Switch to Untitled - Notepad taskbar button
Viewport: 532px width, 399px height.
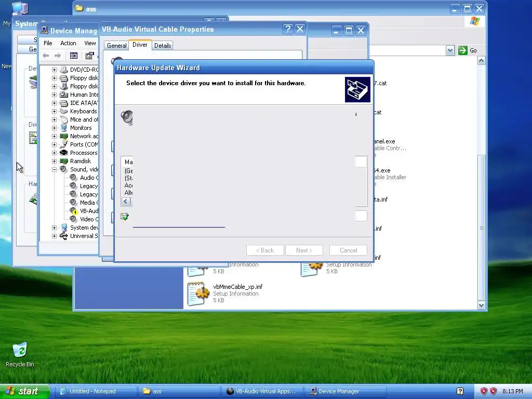(96, 391)
